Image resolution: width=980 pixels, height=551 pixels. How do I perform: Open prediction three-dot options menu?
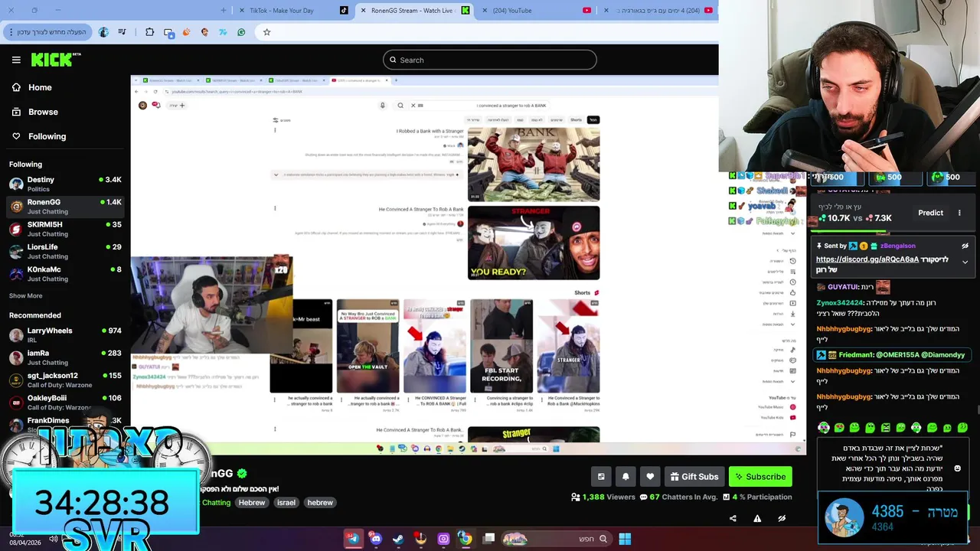coord(959,213)
